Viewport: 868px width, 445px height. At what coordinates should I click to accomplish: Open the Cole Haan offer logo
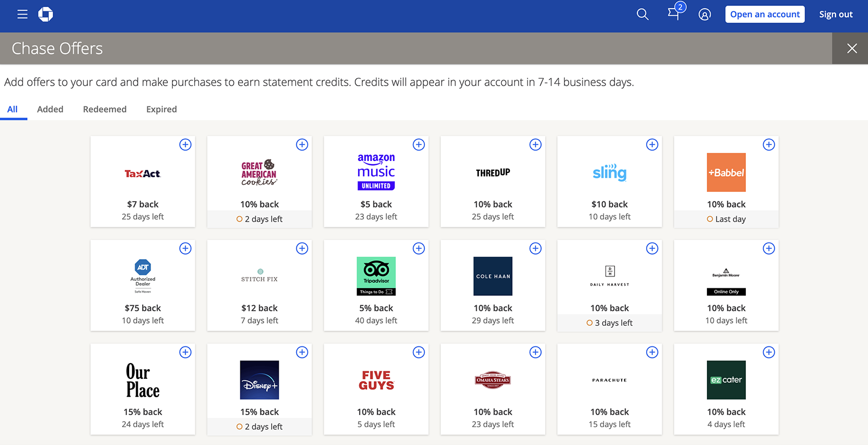tap(493, 276)
